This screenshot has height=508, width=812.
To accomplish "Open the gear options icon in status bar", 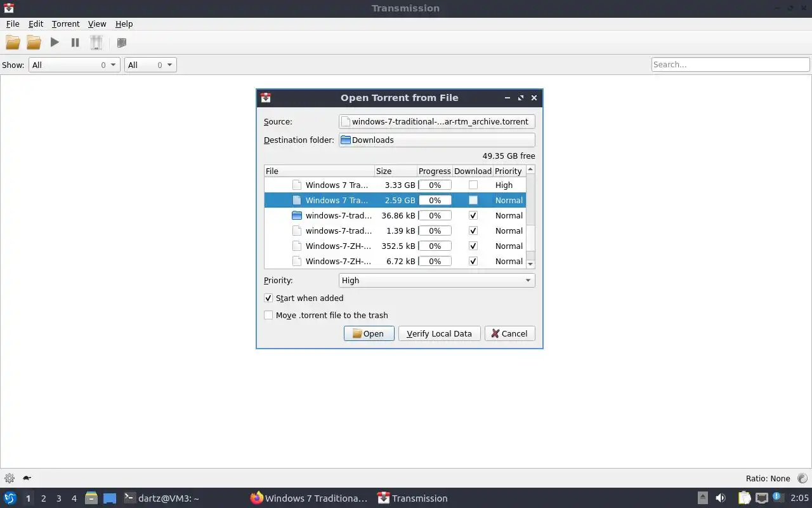I will click(10, 478).
